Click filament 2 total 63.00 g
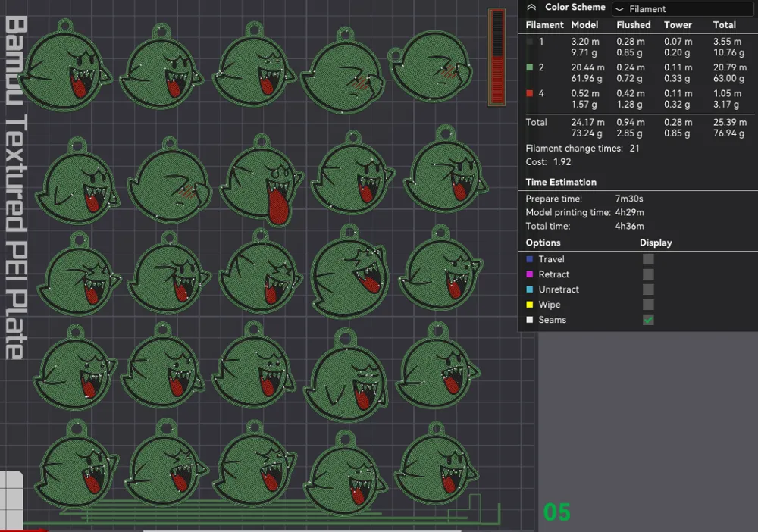 pos(728,78)
